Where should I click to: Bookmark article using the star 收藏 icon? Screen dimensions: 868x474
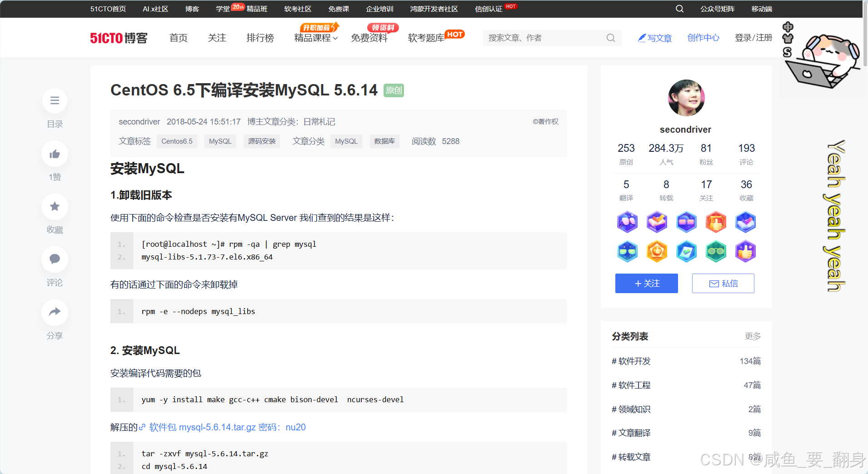pos(55,206)
